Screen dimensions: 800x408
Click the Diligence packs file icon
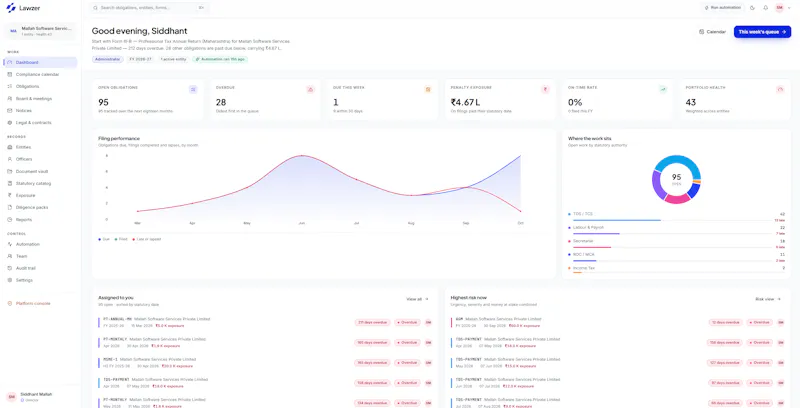point(10,208)
